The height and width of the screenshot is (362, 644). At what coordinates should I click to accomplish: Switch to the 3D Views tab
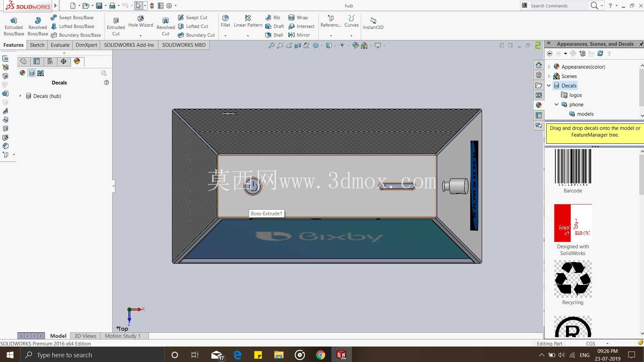tap(85, 336)
